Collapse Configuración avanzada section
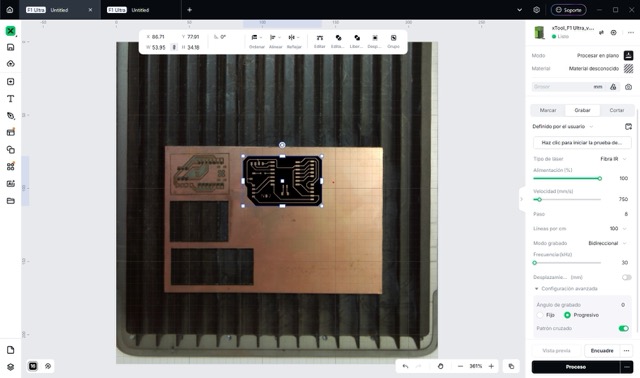 [x=536, y=289]
